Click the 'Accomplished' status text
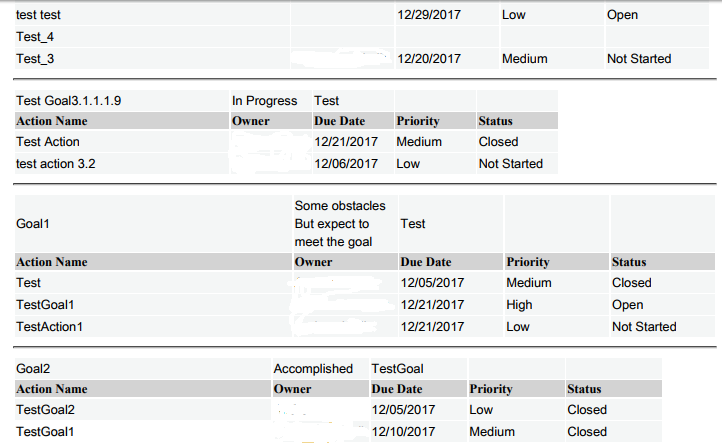Viewport: 722px width, 444px height. [313, 369]
